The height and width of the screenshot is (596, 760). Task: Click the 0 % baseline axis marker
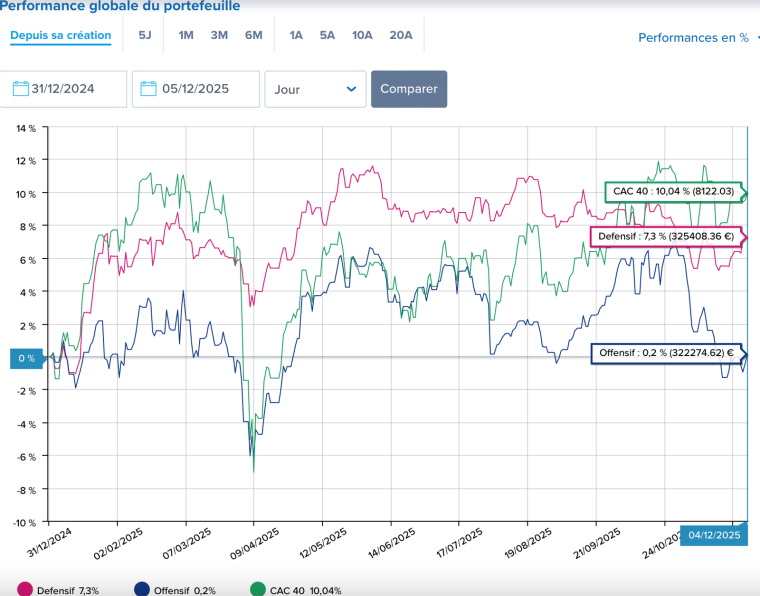tap(24, 358)
